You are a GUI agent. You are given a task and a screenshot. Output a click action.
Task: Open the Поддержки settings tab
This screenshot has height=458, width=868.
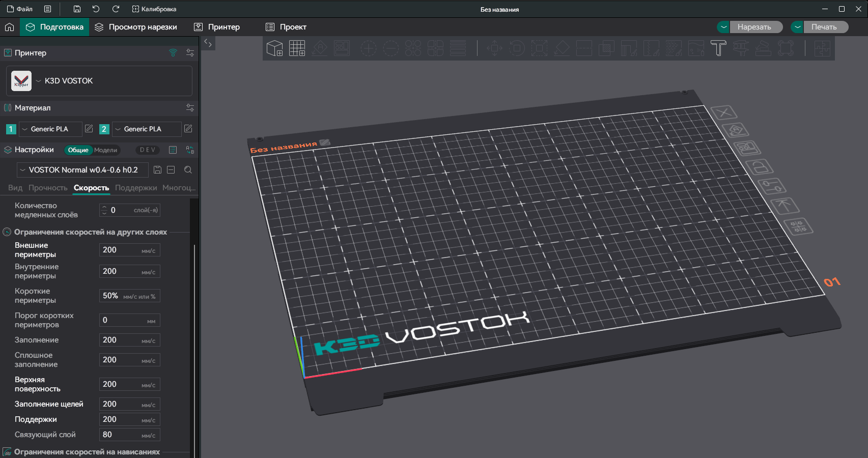(136, 188)
